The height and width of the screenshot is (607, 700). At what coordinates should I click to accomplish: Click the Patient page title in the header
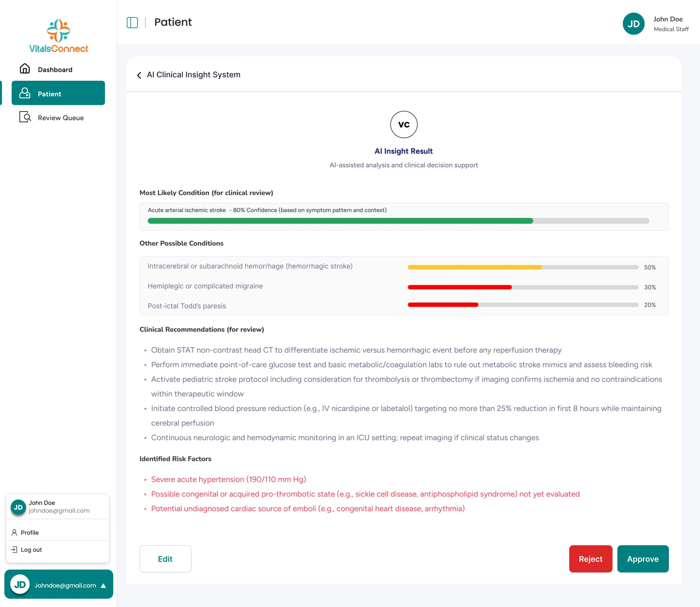coord(173,22)
